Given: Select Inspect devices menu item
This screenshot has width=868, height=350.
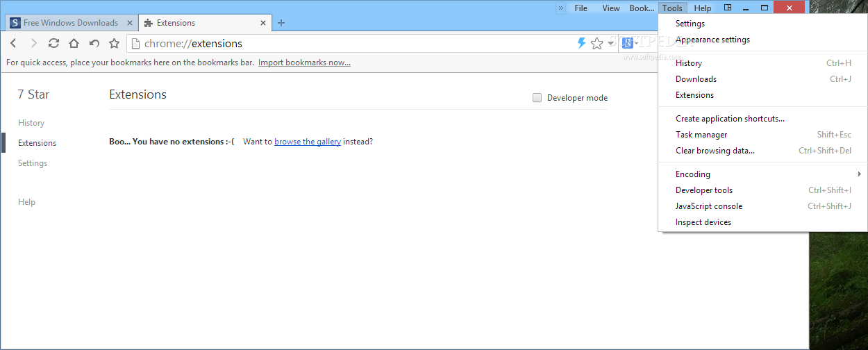Looking at the screenshot, I should [762, 222].
